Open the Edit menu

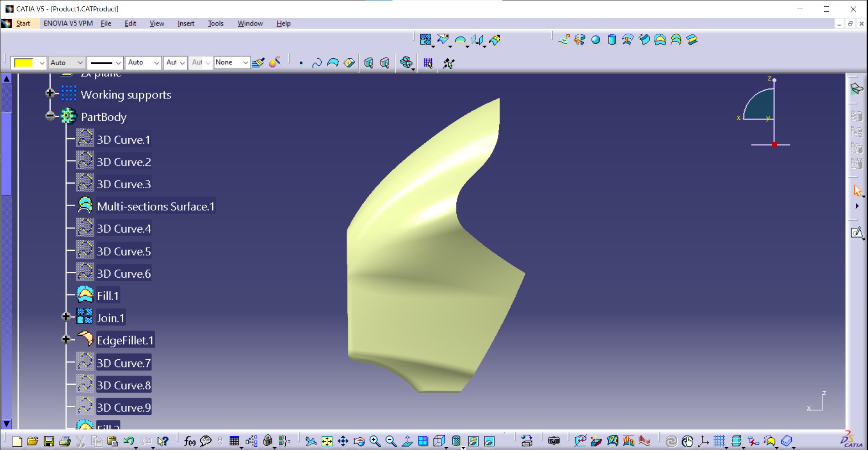pyautogui.click(x=131, y=23)
